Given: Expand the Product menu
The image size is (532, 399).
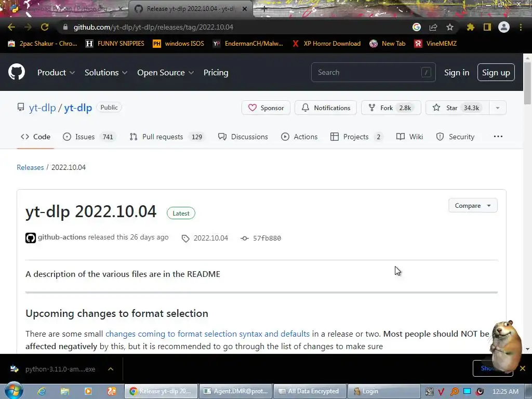Looking at the screenshot, I should click(56, 72).
